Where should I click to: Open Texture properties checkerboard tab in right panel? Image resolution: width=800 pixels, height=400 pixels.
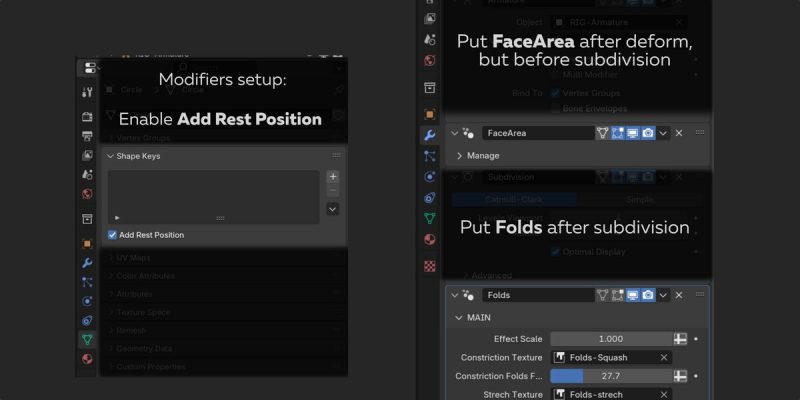(429, 266)
